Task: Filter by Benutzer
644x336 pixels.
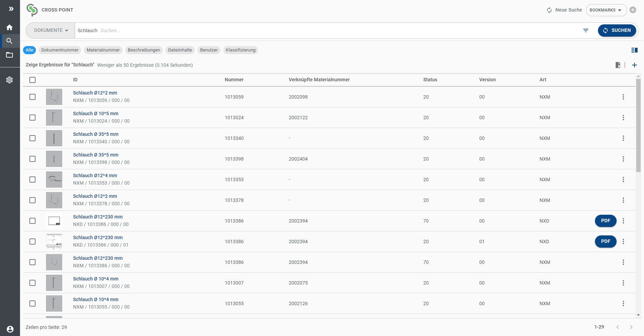Action: pyautogui.click(x=209, y=50)
